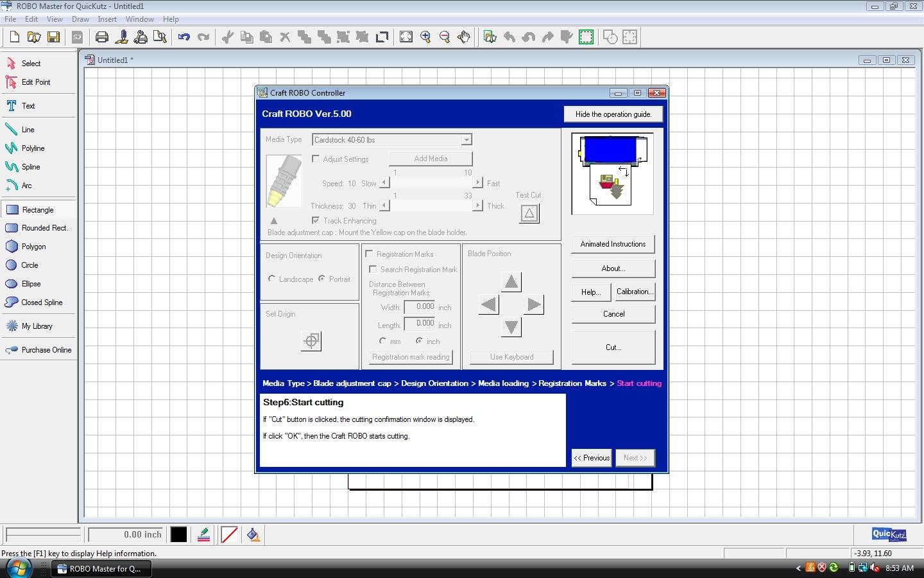Open the Media Type dropdown

pyautogui.click(x=466, y=139)
